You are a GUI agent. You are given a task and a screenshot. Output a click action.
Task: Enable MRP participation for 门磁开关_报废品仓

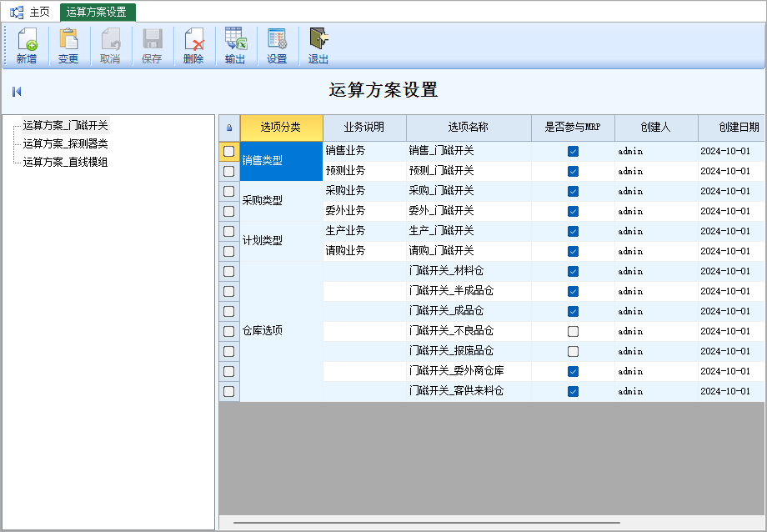pyautogui.click(x=574, y=351)
